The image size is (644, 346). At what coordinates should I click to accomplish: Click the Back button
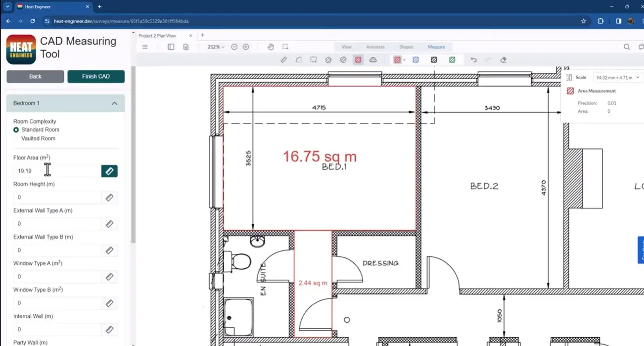pyautogui.click(x=35, y=77)
